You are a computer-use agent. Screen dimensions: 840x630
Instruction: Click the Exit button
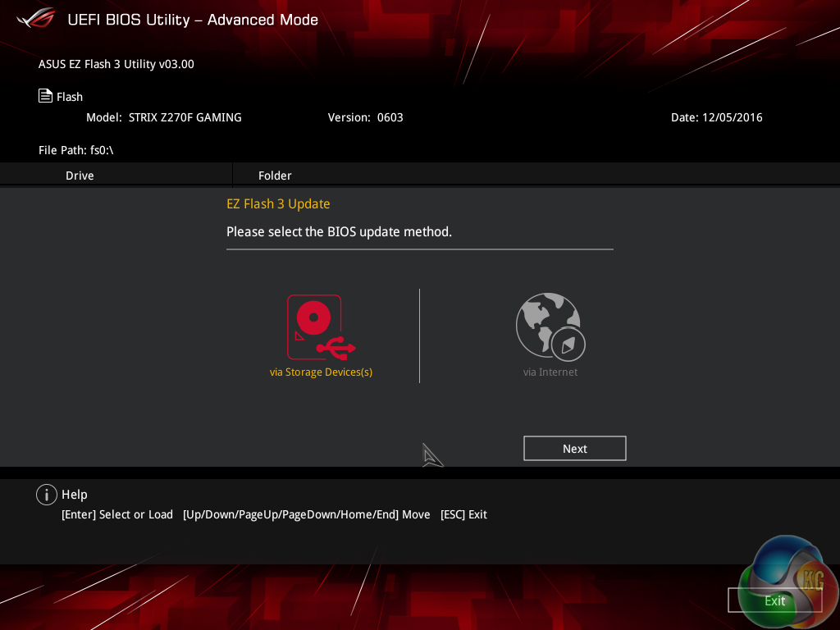tap(774, 600)
